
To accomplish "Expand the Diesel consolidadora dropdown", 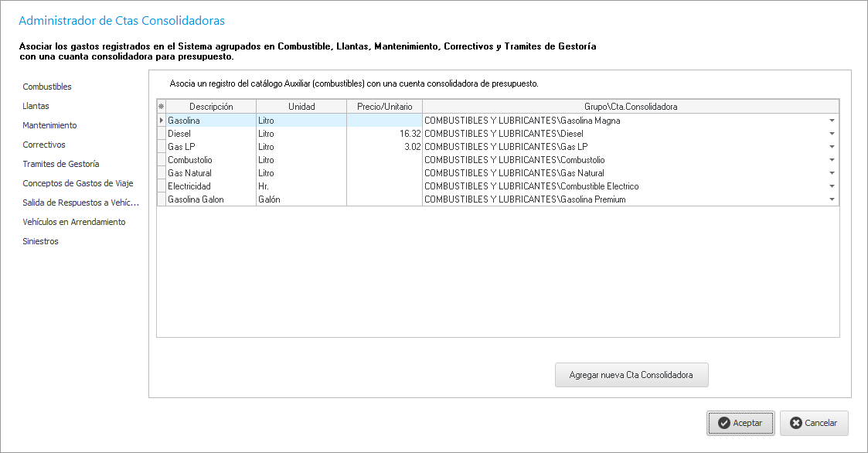I will [x=832, y=134].
